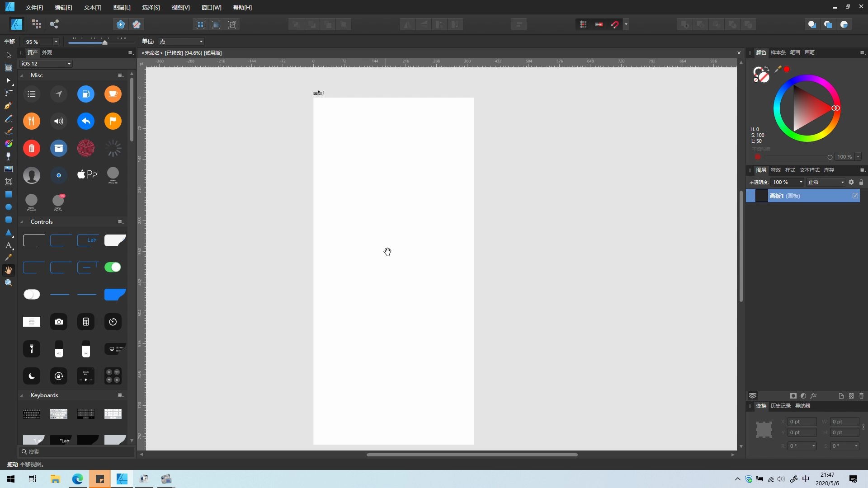Open the sharing options icon

54,24
